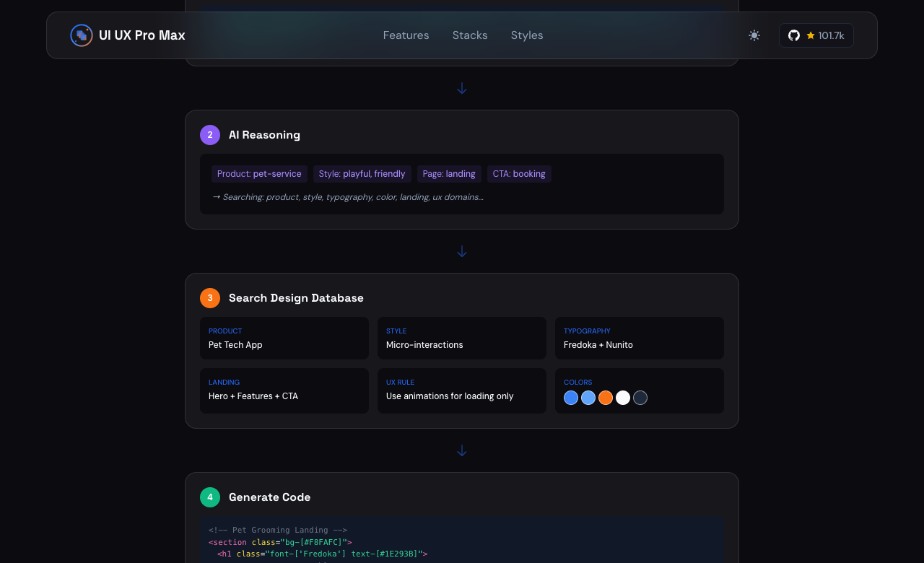This screenshot has height=563, width=924.
Task: Toggle the light/dark theme sun icon
Action: click(x=754, y=35)
